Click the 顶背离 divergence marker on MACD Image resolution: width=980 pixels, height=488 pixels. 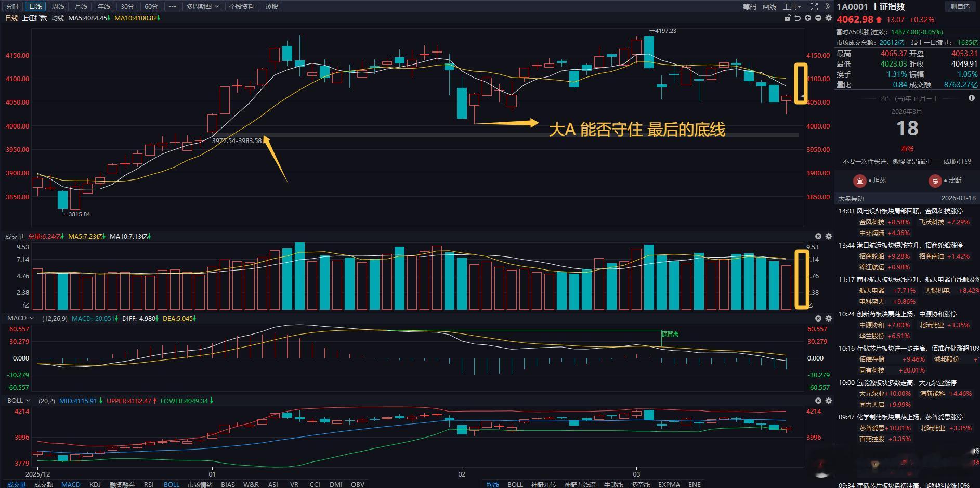tap(670, 334)
